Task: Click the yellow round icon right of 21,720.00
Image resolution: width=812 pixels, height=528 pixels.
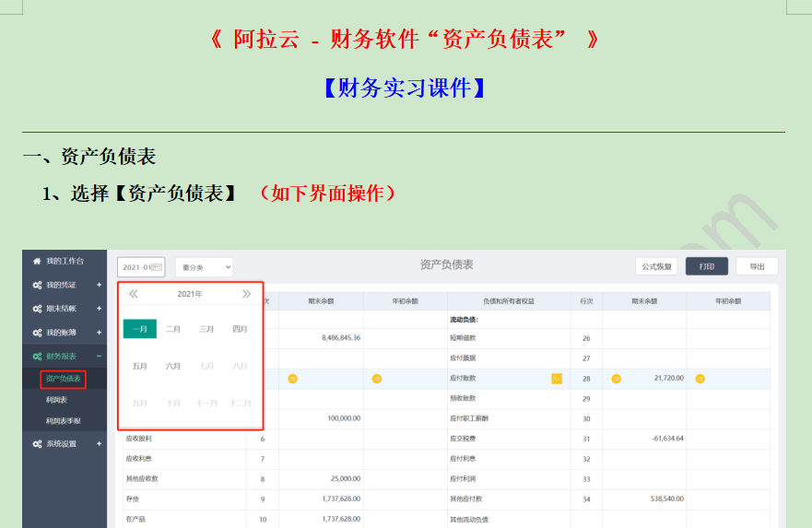Action: (x=700, y=379)
